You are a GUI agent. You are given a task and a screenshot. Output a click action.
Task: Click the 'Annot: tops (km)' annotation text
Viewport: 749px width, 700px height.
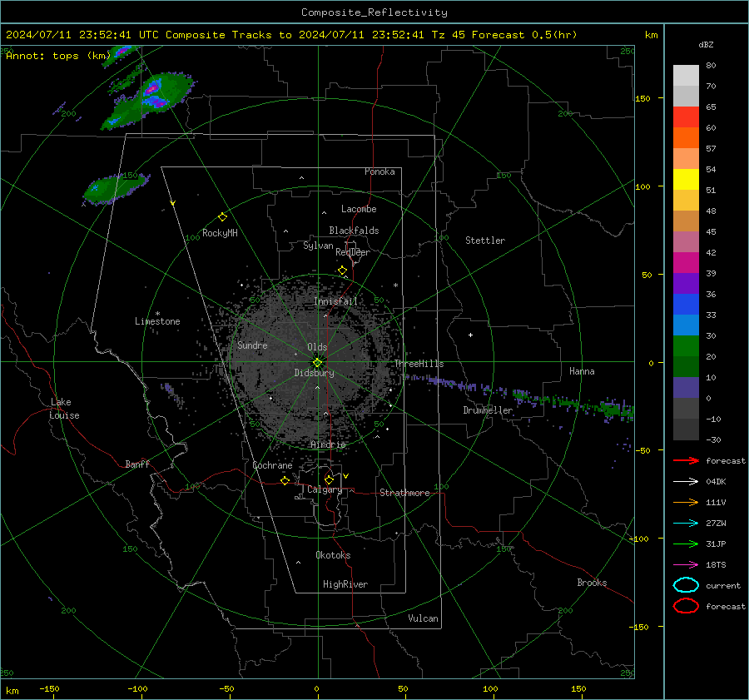pos(58,56)
